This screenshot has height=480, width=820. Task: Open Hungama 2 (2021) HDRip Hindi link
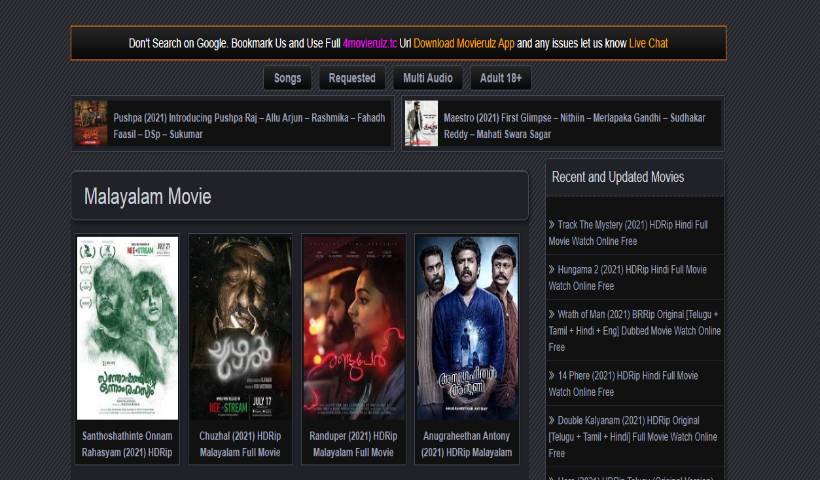pos(628,278)
